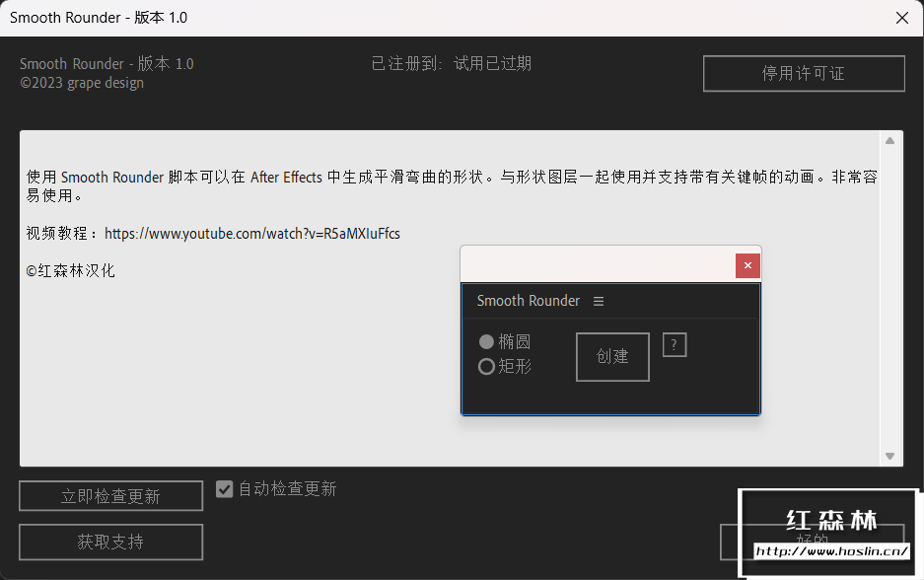Click the ©红森林汉化 credit text

pos(70,270)
